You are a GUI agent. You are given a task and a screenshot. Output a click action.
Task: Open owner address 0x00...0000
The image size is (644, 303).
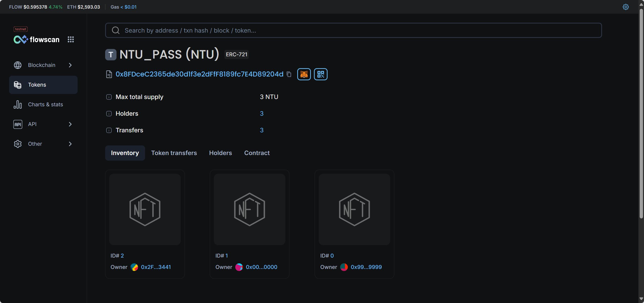pos(261,267)
